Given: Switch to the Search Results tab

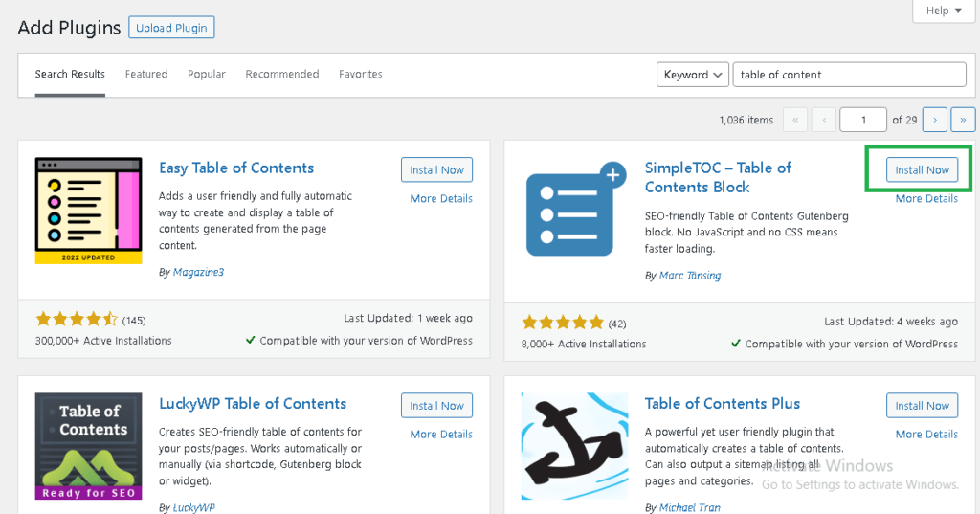Looking at the screenshot, I should (70, 74).
